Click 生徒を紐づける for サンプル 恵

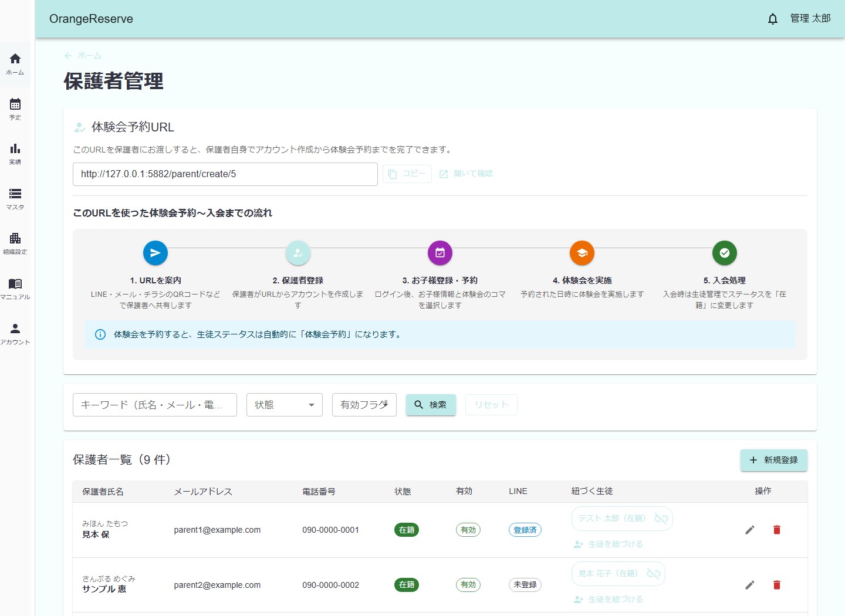(609, 600)
